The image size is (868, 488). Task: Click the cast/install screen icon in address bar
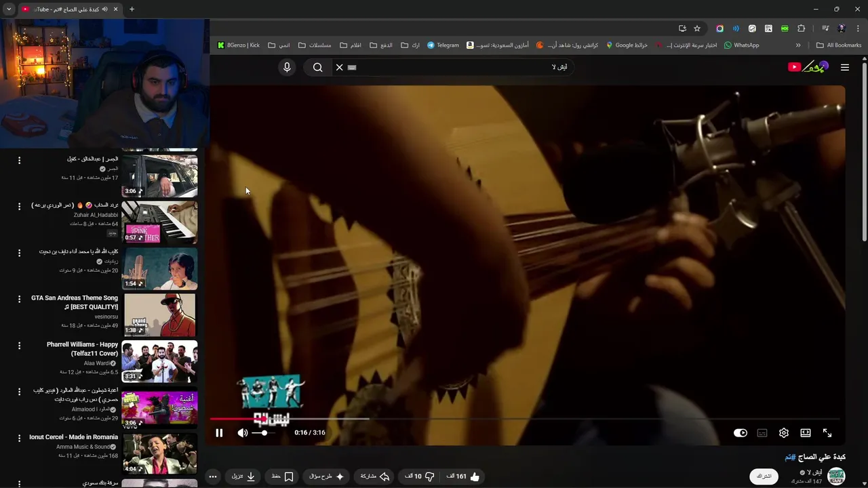coord(682,28)
